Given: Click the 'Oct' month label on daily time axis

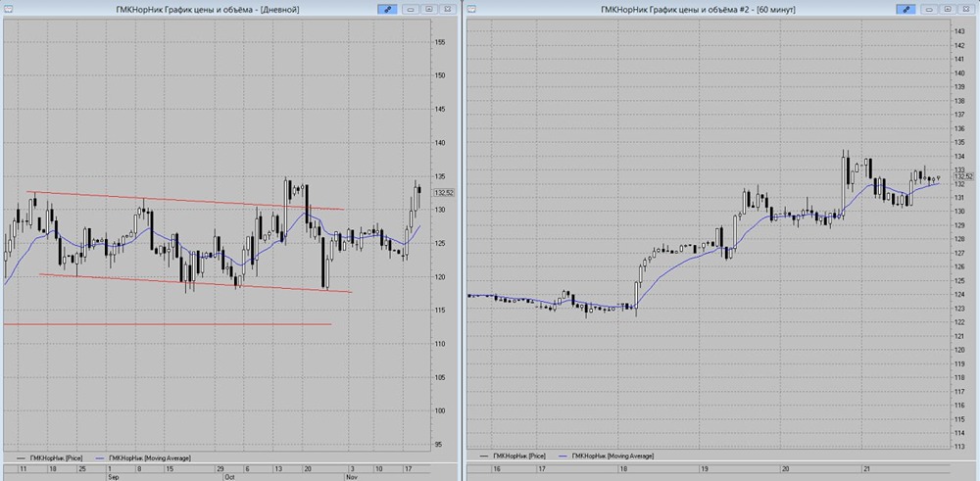Looking at the screenshot, I should pos(228,475).
